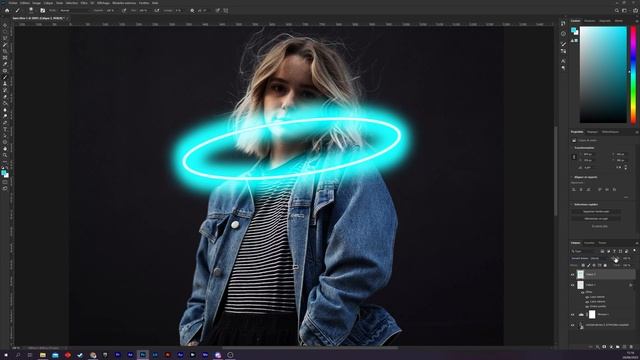This screenshot has height=360, width=640.
Task: Align left edges icon in Properties
Action: [573, 189]
